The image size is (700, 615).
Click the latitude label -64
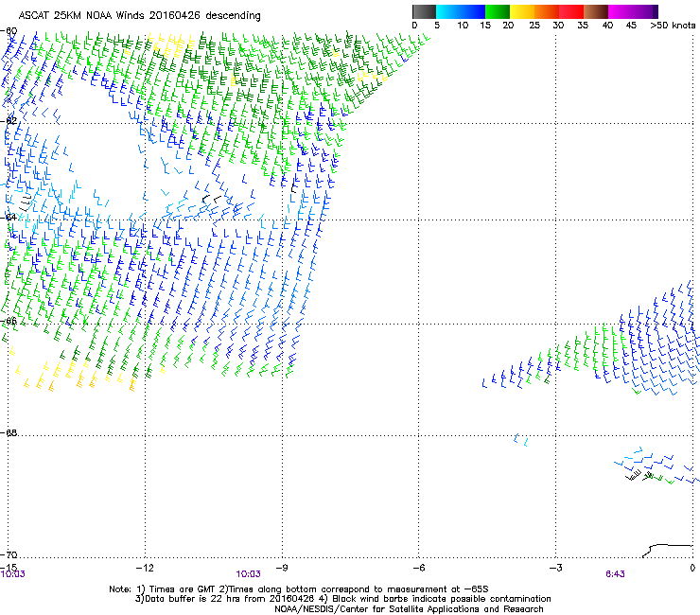[9, 217]
